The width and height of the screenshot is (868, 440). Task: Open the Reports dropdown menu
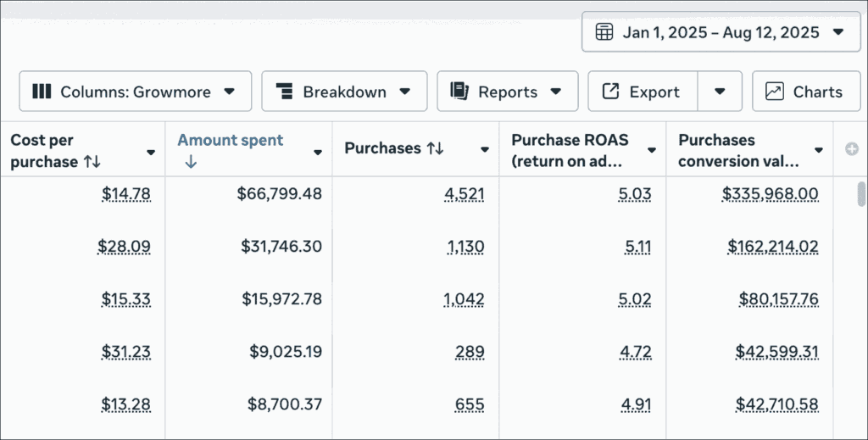pyautogui.click(x=556, y=92)
